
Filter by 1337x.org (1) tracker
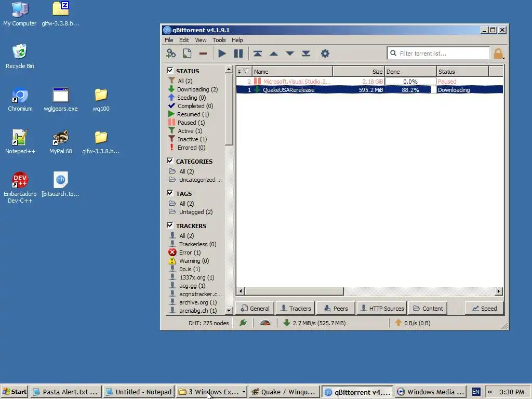click(x=192, y=277)
